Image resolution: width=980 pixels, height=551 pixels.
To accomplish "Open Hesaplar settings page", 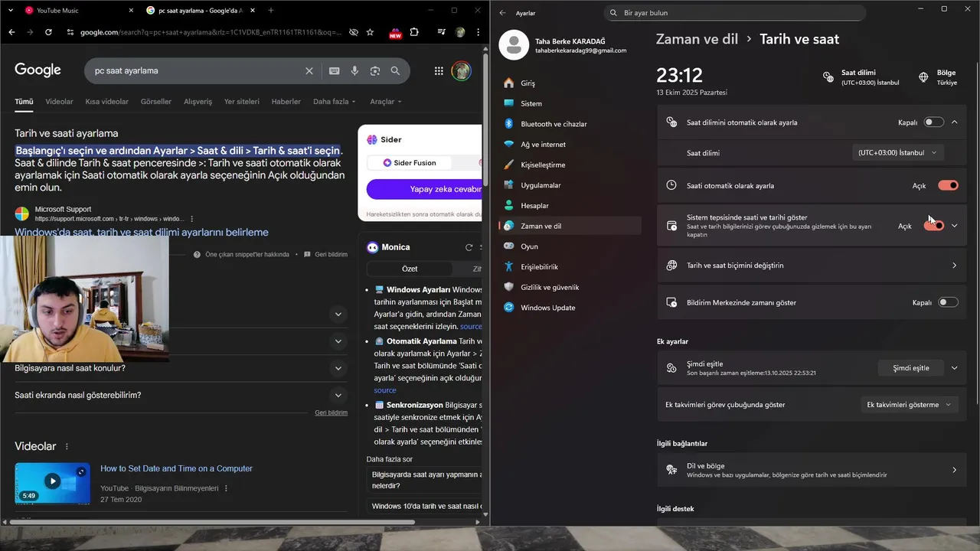I will click(570, 205).
